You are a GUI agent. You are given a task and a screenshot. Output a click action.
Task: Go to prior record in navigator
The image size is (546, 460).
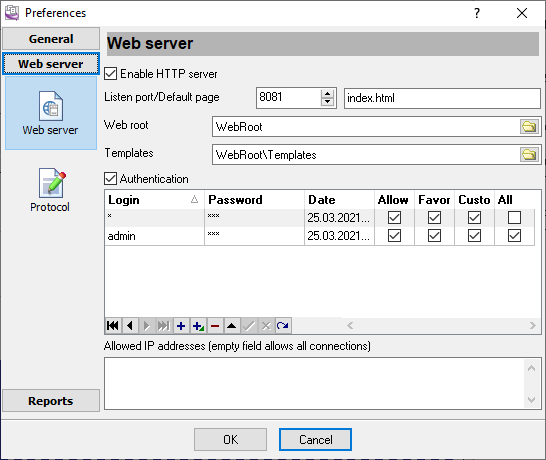tap(130, 326)
